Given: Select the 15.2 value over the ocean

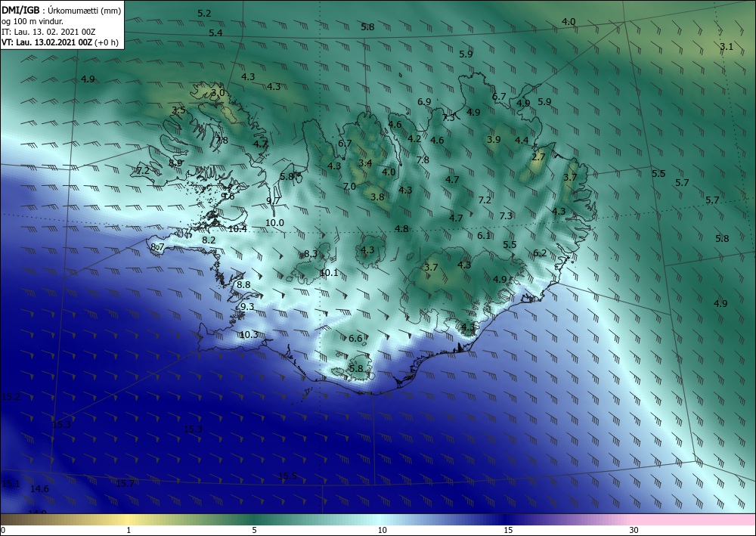Looking at the screenshot, I should point(11,397).
